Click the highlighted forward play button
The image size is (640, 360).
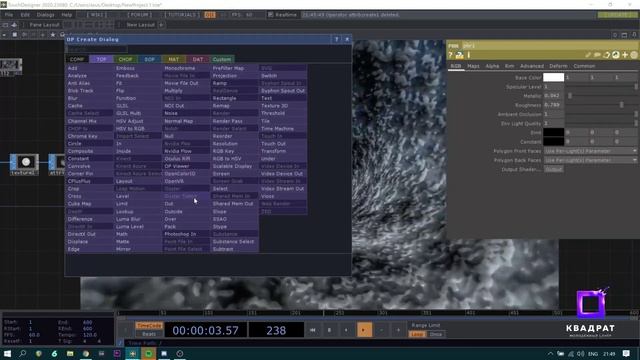pos(364,330)
